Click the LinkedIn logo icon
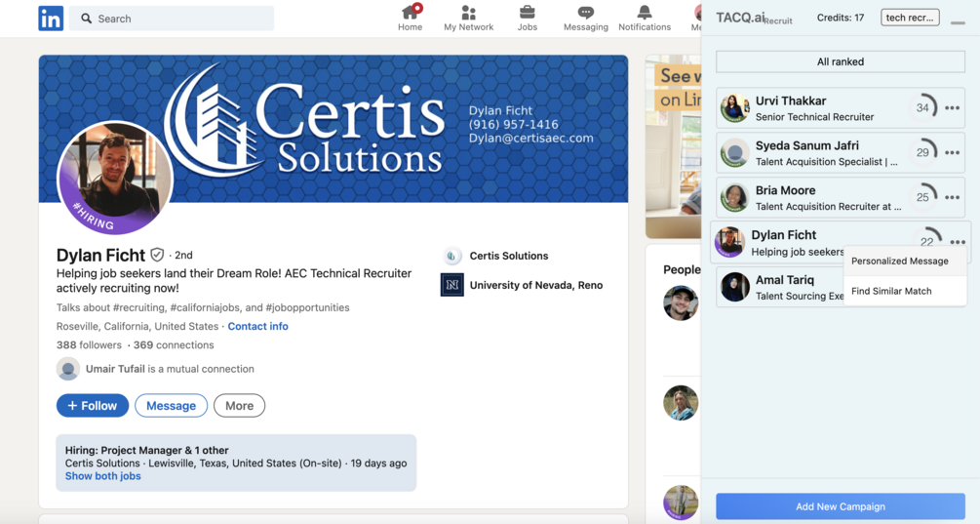This screenshot has height=524, width=980. 51,19
